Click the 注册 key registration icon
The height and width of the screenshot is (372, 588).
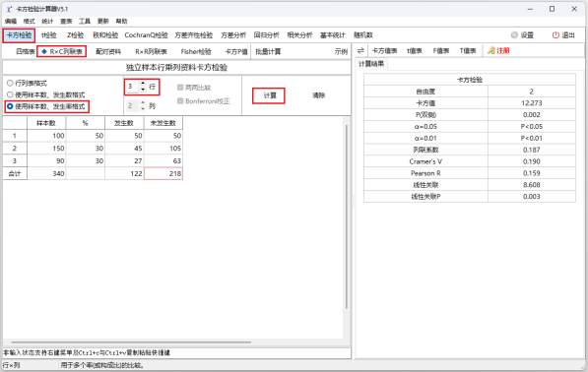pyautogui.click(x=491, y=50)
